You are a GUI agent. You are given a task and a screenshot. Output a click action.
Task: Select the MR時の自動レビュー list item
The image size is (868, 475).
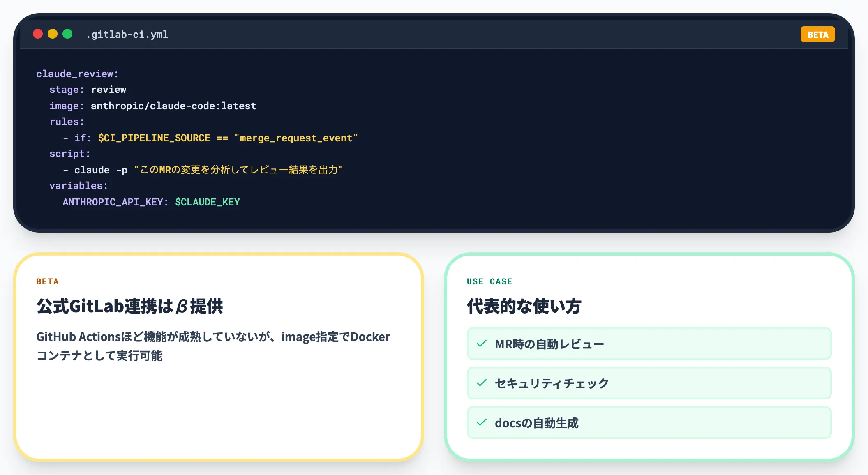(649, 344)
